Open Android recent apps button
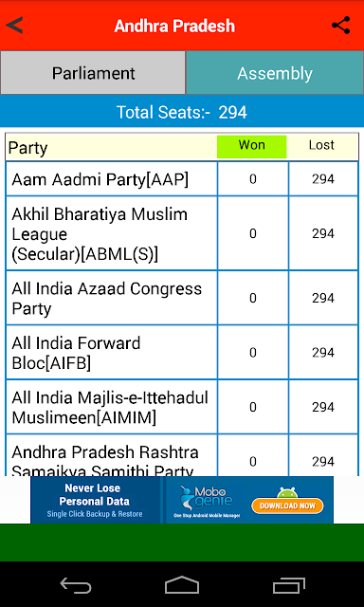Image resolution: width=364 pixels, height=607 pixels. pos(288,584)
